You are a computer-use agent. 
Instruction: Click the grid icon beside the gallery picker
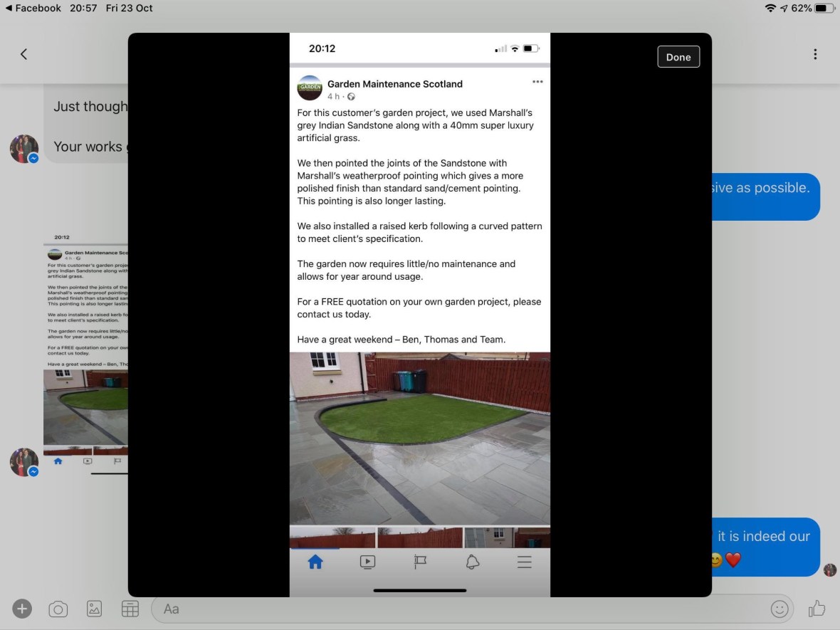[130, 609]
